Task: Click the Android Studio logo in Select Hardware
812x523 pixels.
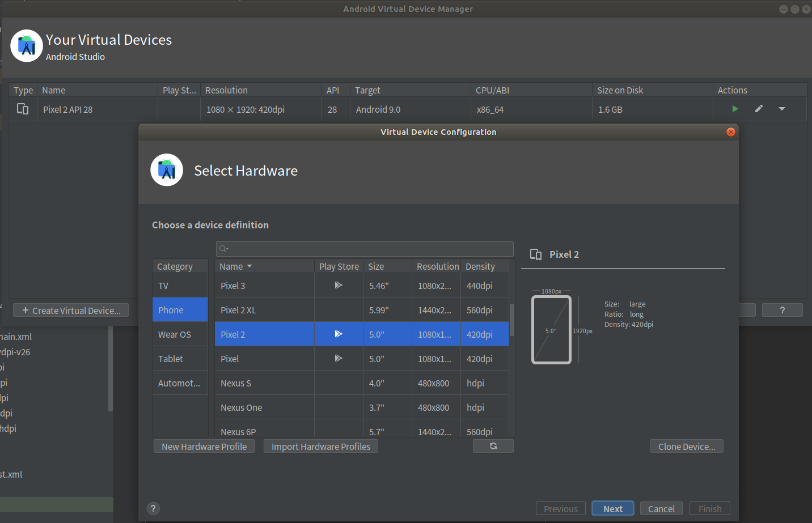Action: tap(167, 170)
